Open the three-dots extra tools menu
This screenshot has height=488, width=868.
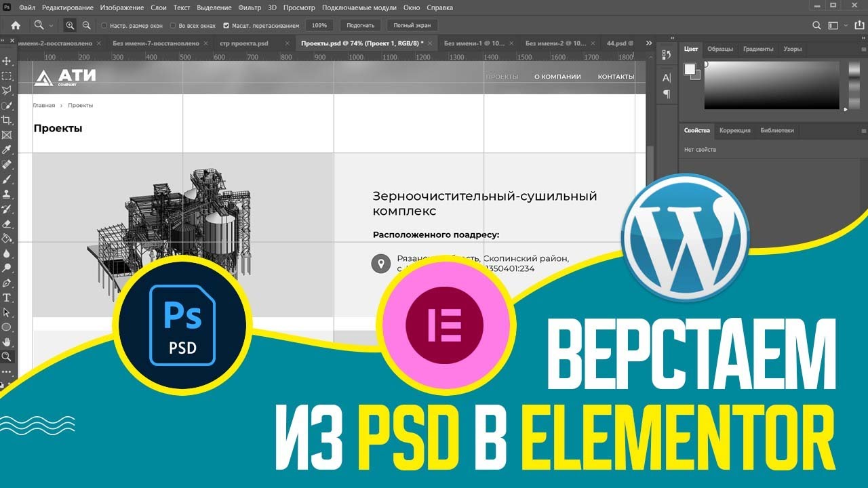(x=7, y=371)
